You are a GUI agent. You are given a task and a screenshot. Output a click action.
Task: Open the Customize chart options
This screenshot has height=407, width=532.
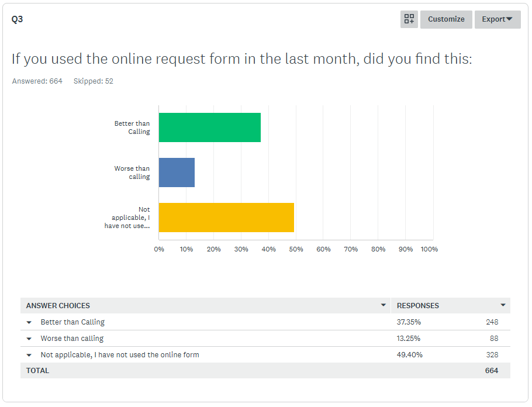click(x=446, y=19)
